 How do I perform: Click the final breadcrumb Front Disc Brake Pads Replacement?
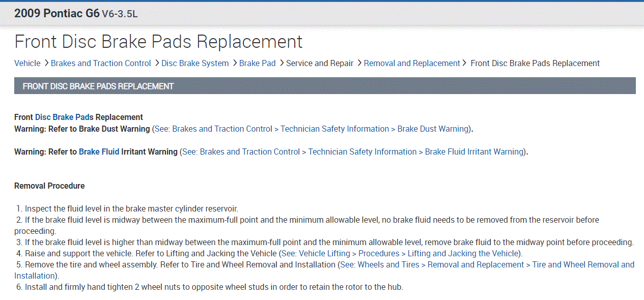(x=535, y=63)
